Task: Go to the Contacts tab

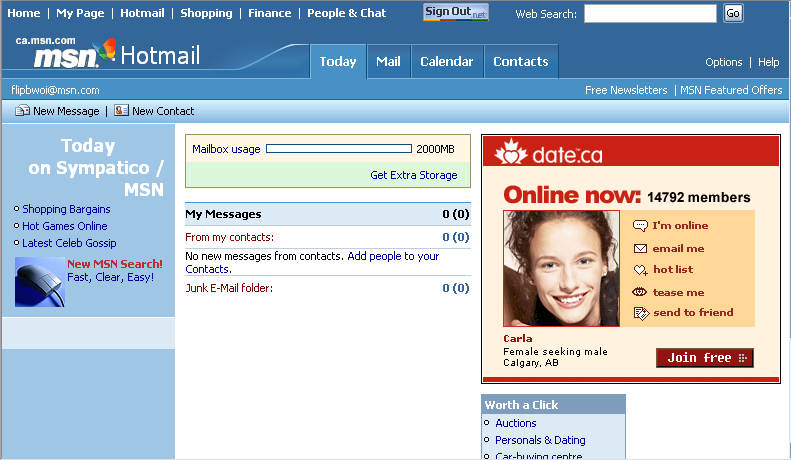Action: (x=521, y=62)
